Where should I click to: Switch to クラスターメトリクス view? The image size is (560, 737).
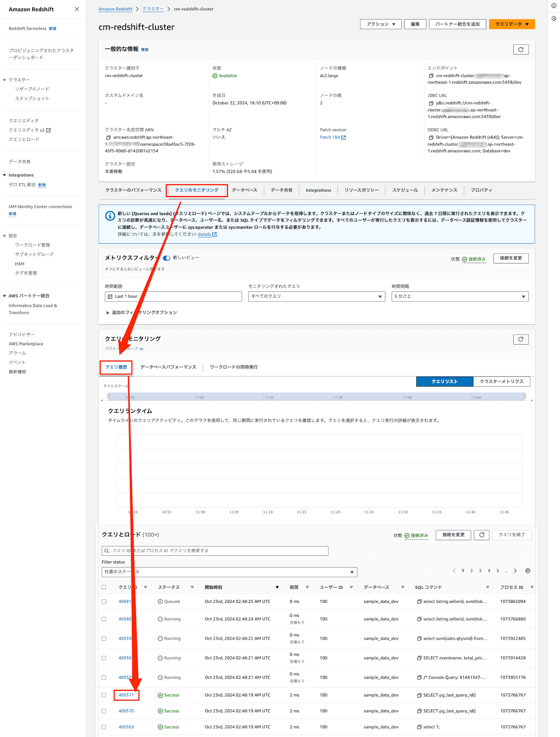pos(501,382)
